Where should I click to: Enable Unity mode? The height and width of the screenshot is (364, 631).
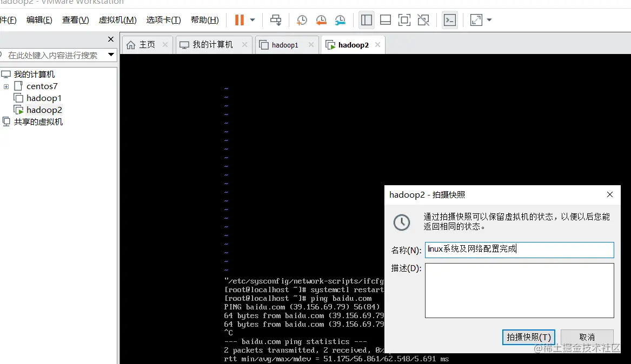pyautogui.click(x=423, y=20)
